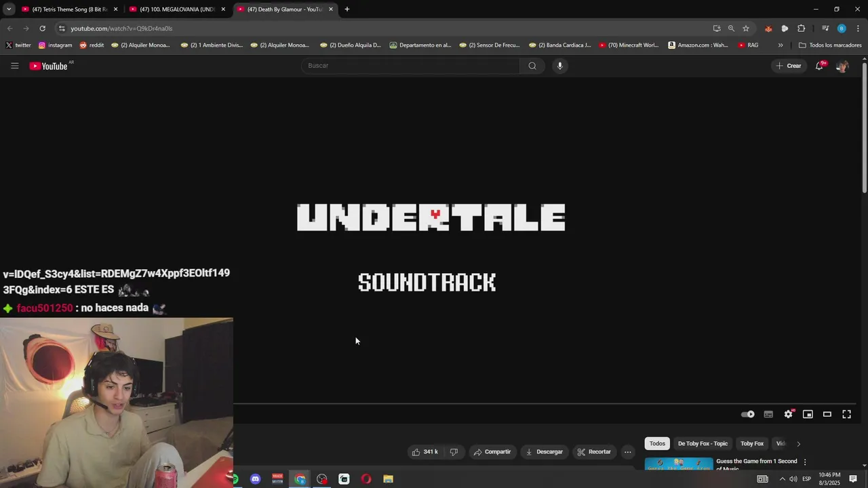Open Opera from taskbar
This screenshot has width=868, height=488.
366,479
